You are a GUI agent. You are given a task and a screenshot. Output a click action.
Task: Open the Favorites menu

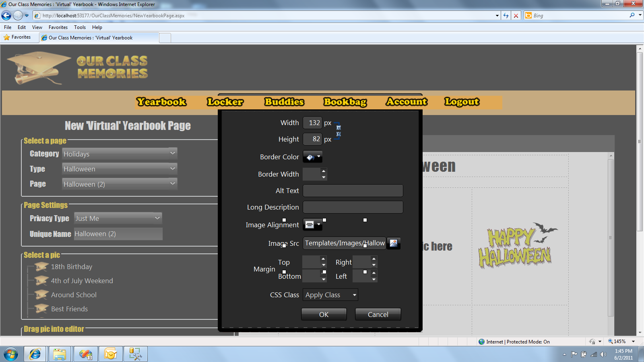58,27
